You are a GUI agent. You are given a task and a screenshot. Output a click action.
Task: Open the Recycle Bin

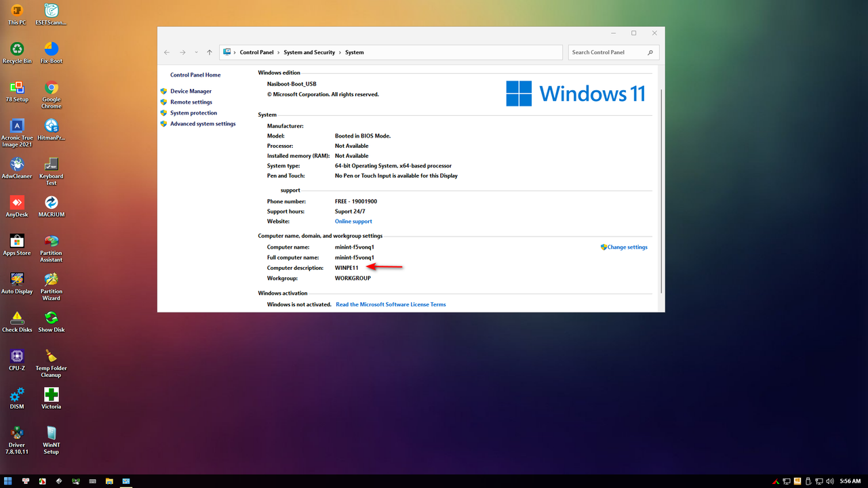(x=17, y=53)
